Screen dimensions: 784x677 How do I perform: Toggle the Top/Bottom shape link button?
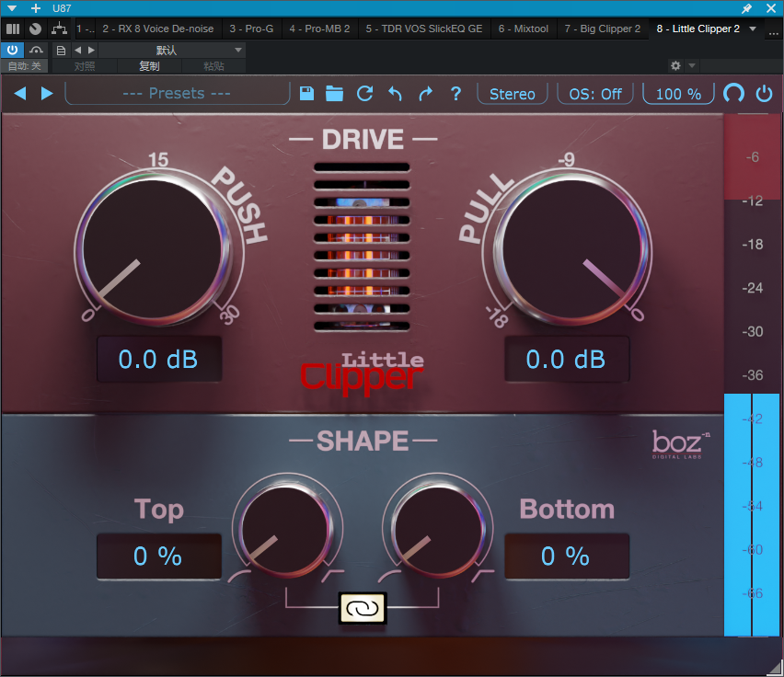(363, 608)
